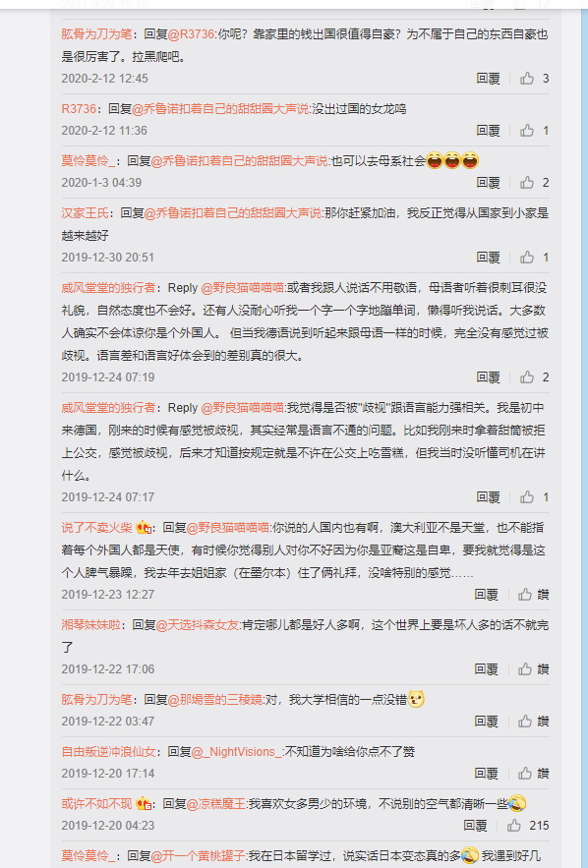
Task: Open 肱骨为刀为笔's profile from the top comment
Action: pos(97,34)
